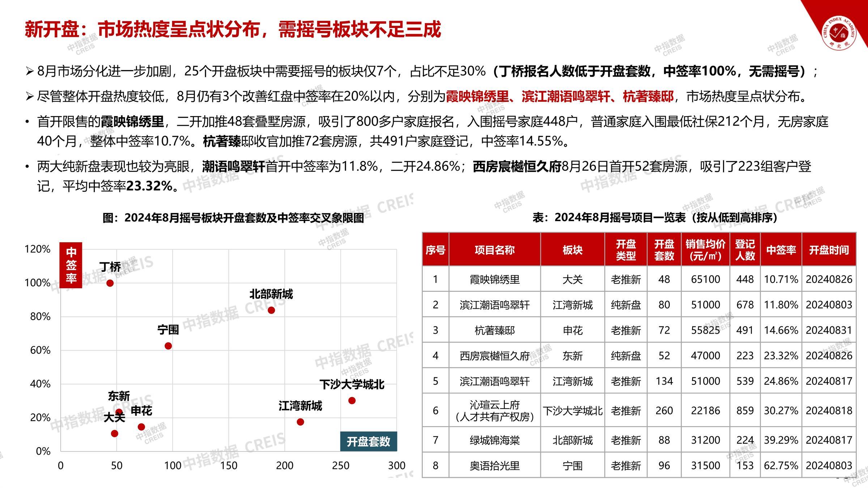Select the 霞映锦绣里 table row name

(494, 279)
